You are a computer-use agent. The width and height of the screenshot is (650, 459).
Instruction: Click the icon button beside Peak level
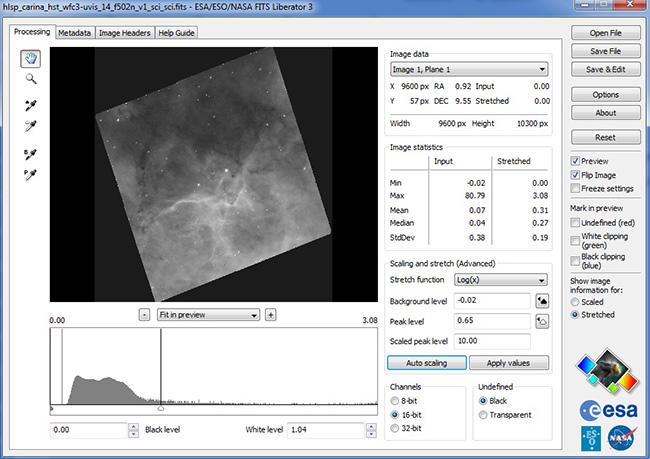coord(542,321)
